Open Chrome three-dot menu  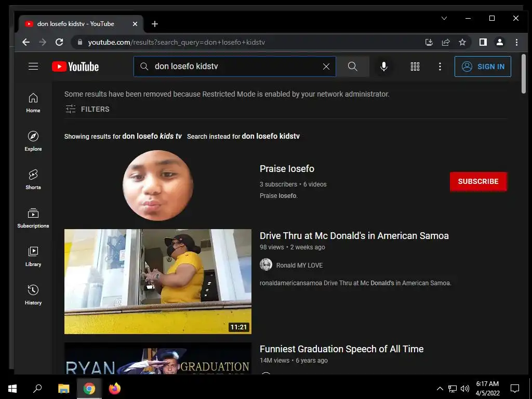coord(516,42)
